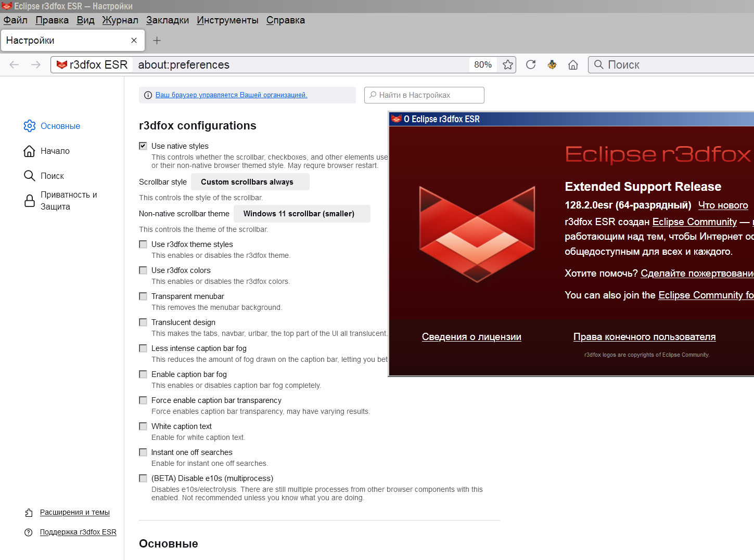Screen dimensions: 754x560
Task: Click Eclipse Community forum link
Action: pyautogui.click(x=706, y=295)
